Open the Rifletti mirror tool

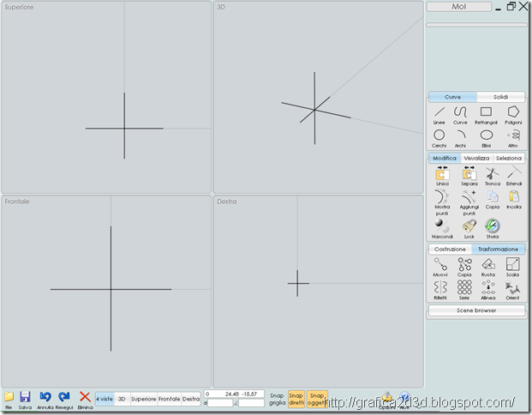[x=440, y=291]
